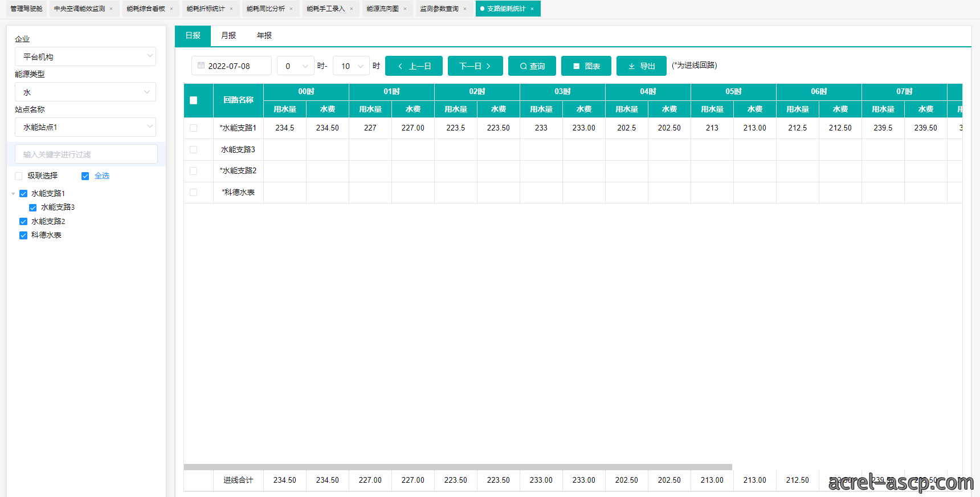Uncheck the 全选 checkbox
This screenshot has height=497, width=980.
85,176
